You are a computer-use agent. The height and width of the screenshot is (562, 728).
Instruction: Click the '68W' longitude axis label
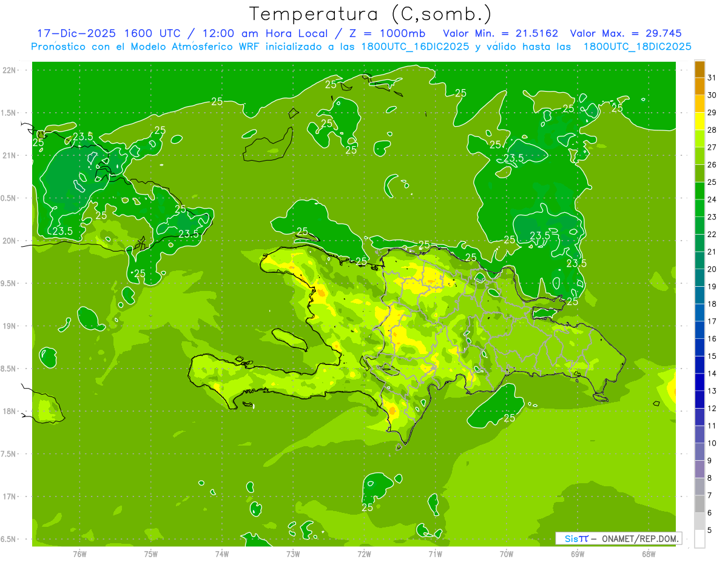[649, 554]
